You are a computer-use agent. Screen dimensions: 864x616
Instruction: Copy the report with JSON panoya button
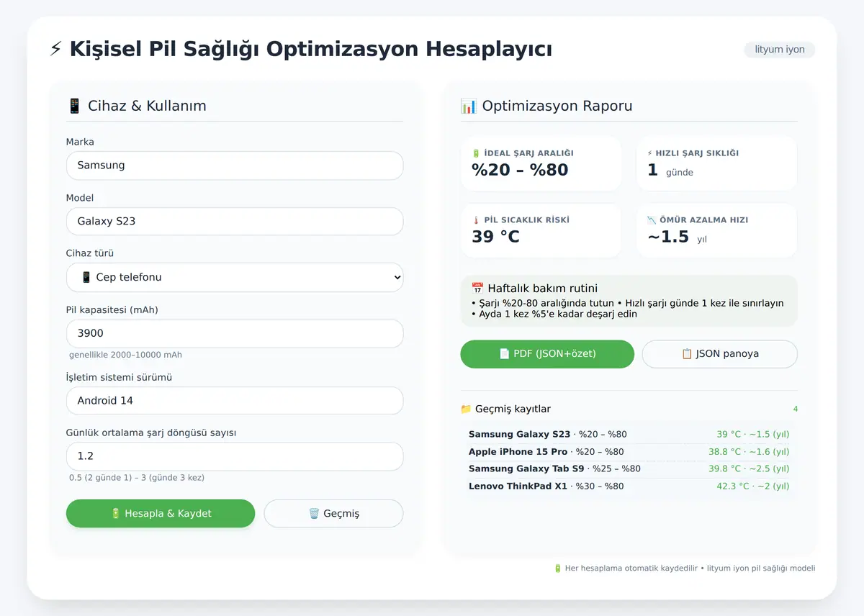[x=720, y=354]
